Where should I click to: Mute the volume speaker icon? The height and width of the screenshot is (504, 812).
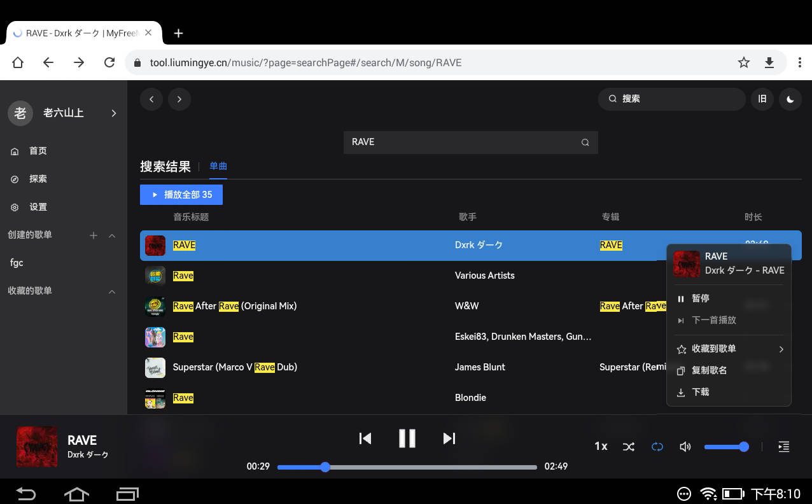point(685,447)
